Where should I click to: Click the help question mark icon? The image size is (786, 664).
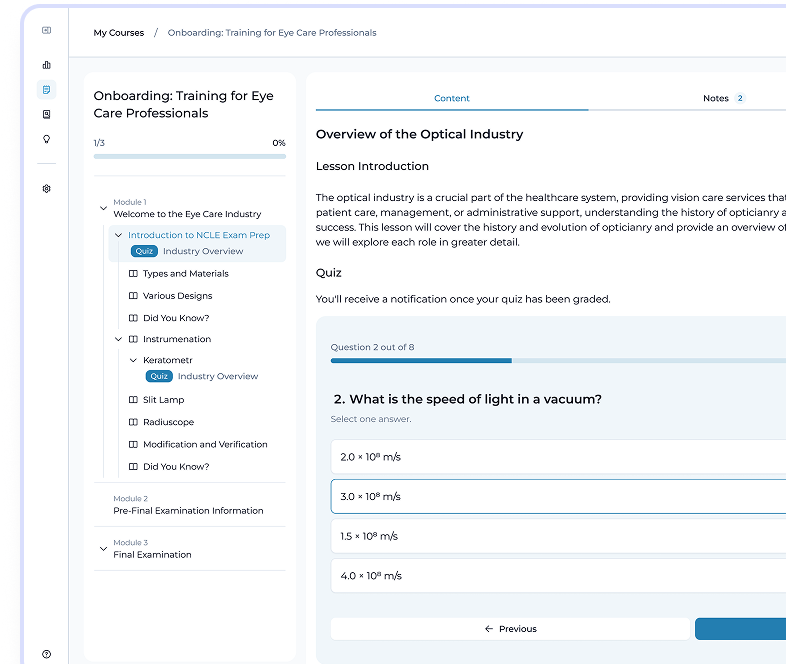click(46, 654)
